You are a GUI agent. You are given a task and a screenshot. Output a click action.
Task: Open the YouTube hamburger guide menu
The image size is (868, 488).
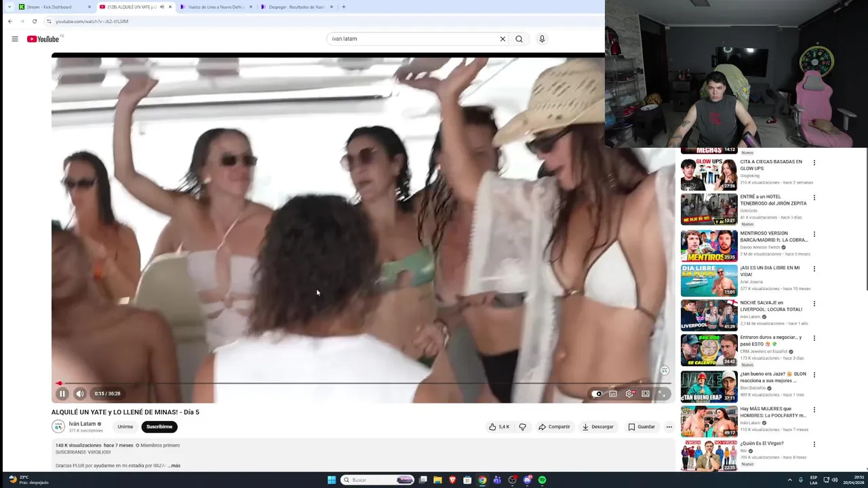click(14, 39)
